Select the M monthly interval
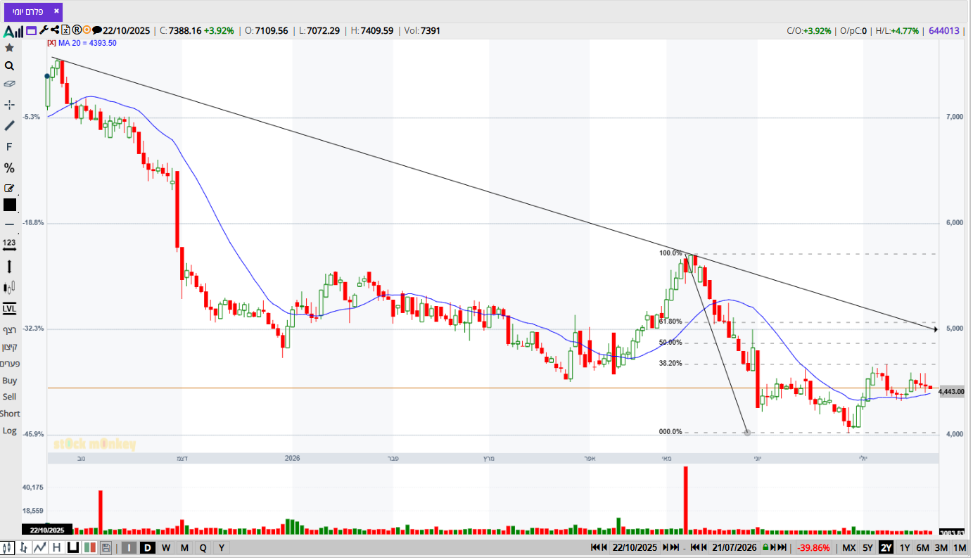The height and width of the screenshot is (560, 973). coord(184,548)
